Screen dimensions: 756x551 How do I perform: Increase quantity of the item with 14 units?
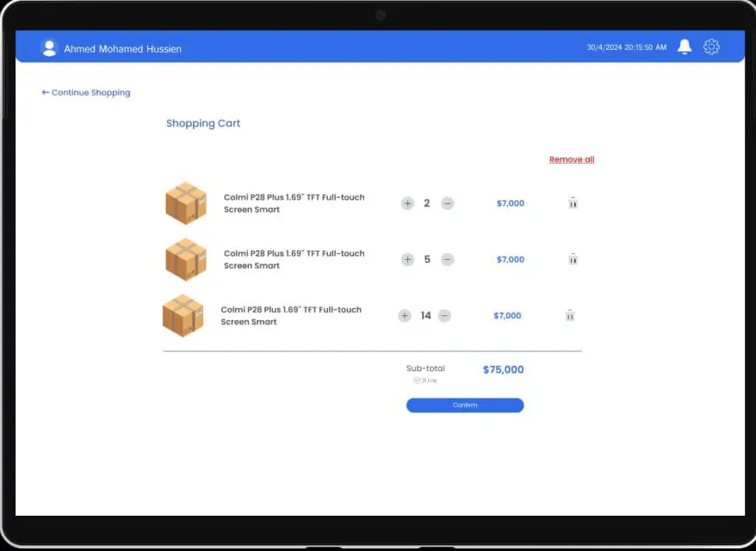coord(405,316)
